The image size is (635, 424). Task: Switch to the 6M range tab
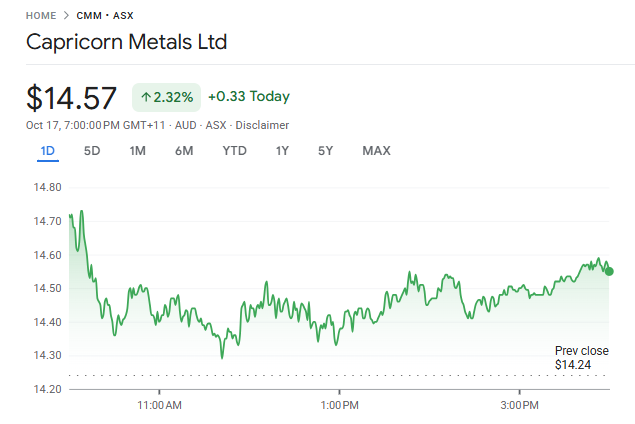click(x=184, y=151)
